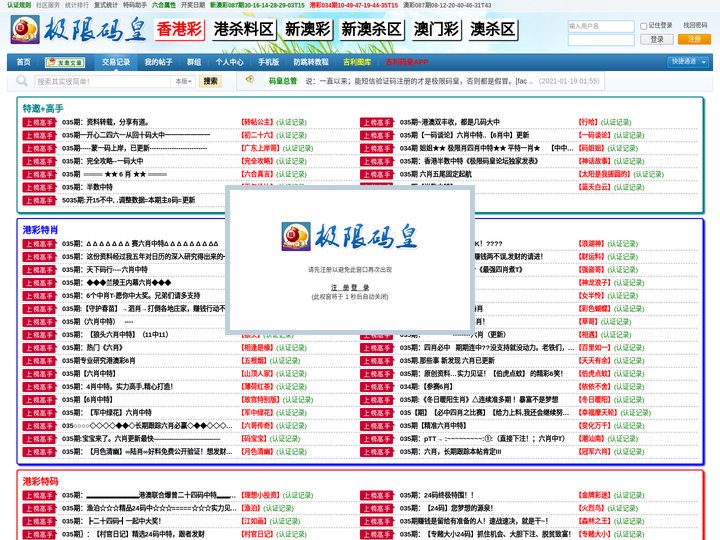720x540 pixels.
Task: Open the 港彩特肖 section heading
Action: point(40,230)
